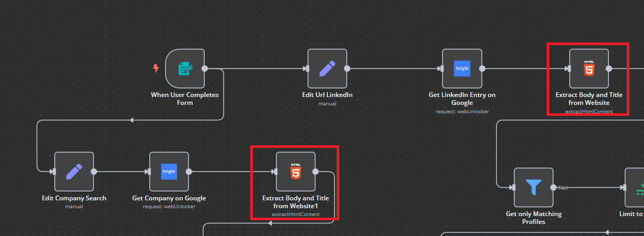Click output connector of Extract Body and Title from Website node
This screenshot has height=236, width=644.
609,68
